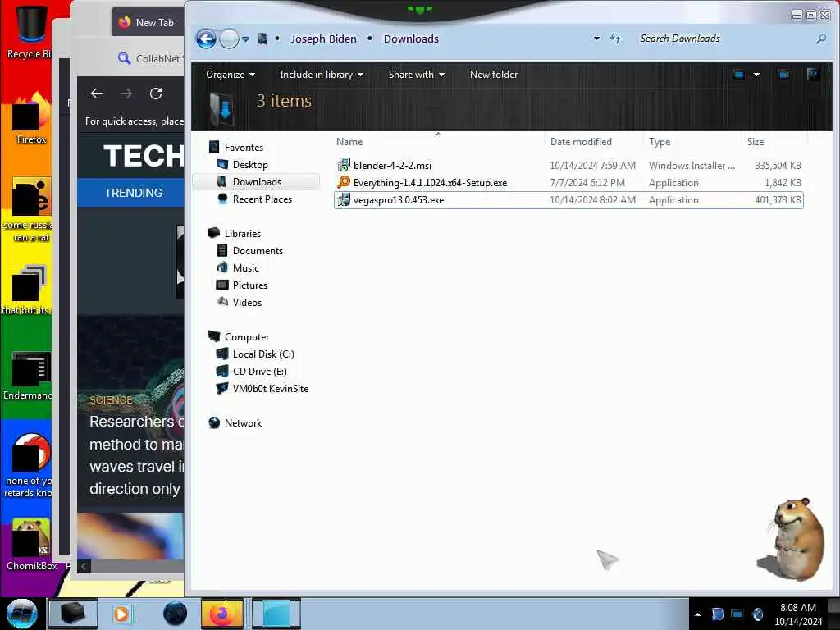This screenshot has width=840, height=630.
Task: Open CD Drive (E:)
Action: click(259, 372)
